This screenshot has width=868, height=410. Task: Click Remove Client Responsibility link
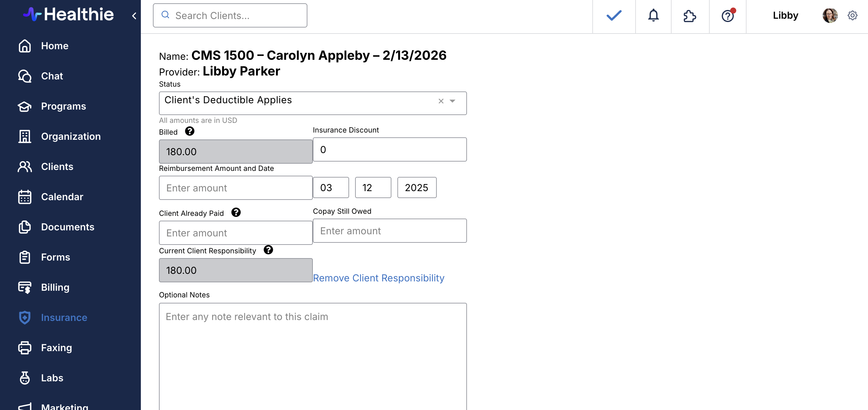tap(378, 278)
